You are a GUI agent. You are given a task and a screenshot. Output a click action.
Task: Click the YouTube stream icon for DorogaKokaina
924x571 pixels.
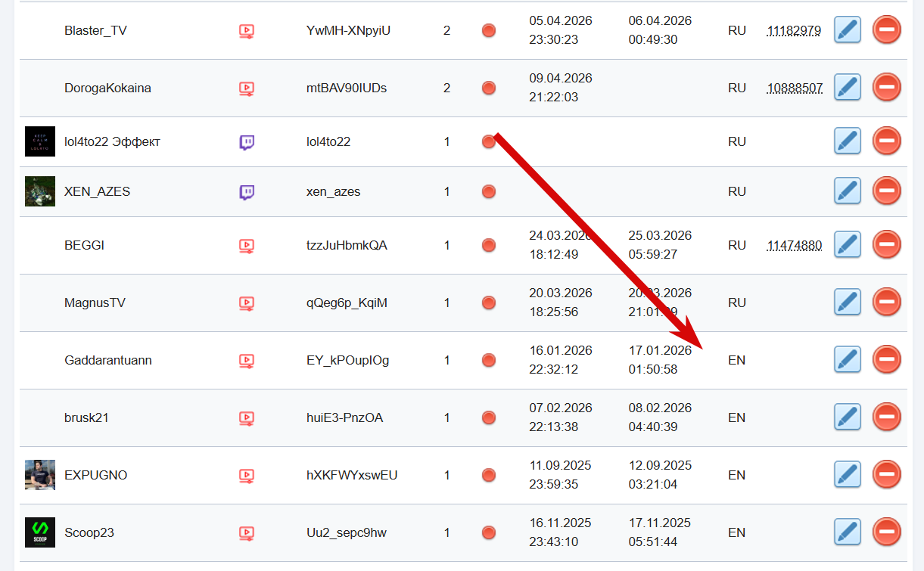pyautogui.click(x=247, y=88)
